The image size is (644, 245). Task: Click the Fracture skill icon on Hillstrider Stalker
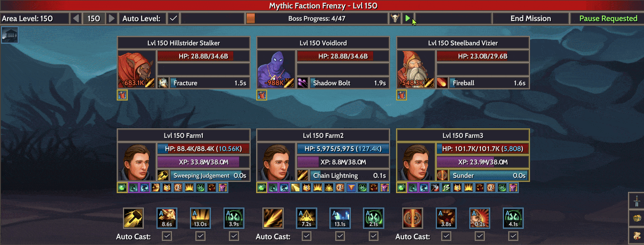click(163, 83)
